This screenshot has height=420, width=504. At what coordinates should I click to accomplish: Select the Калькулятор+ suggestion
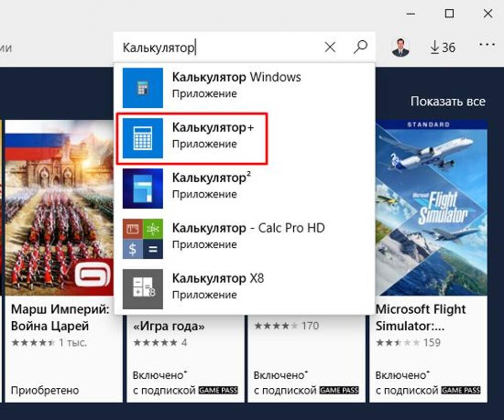(x=244, y=138)
